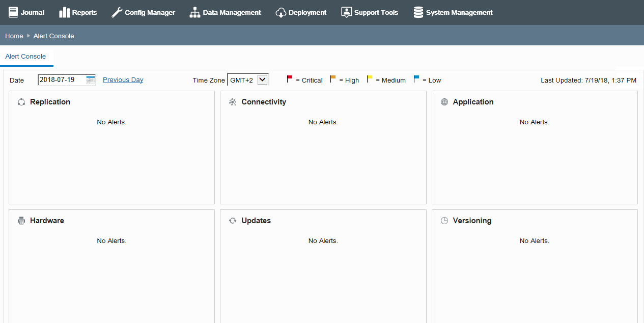Open the Reports menu
Image resolution: width=644 pixels, height=323 pixels.
pos(78,12)
